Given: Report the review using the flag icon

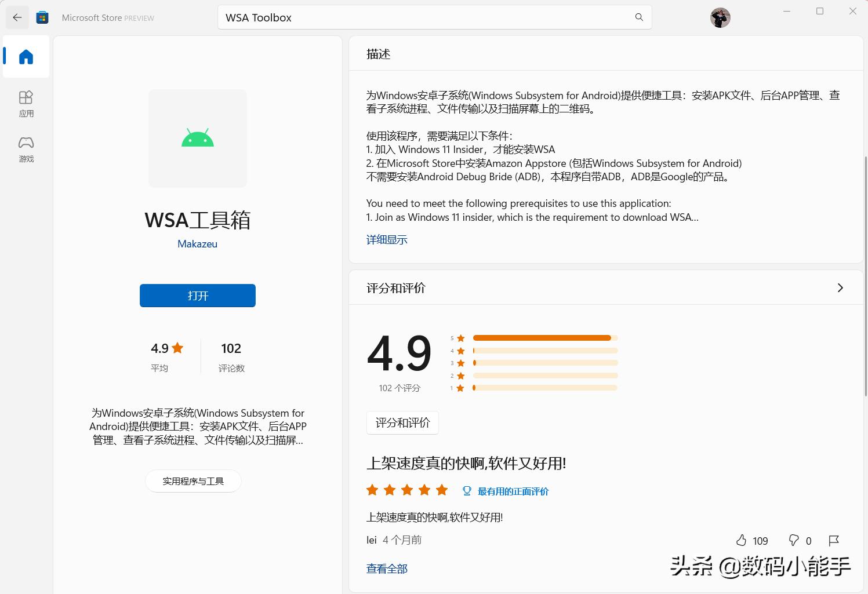Looking at the screenshot, I should 834,540.
